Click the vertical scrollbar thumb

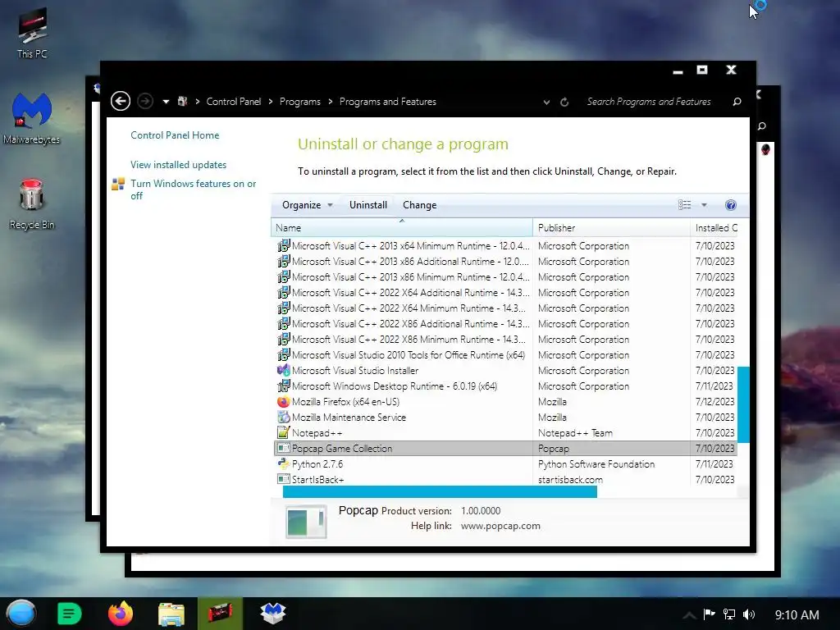pos(743,404)
